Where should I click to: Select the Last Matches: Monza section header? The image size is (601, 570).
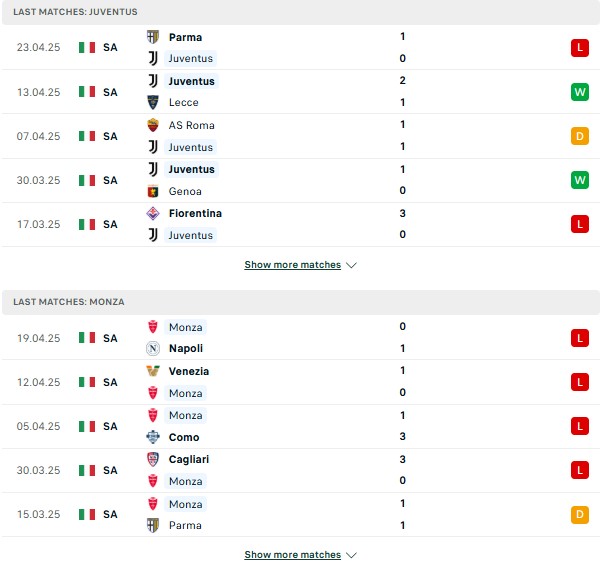pyautogui.click(x=301, y=302)
